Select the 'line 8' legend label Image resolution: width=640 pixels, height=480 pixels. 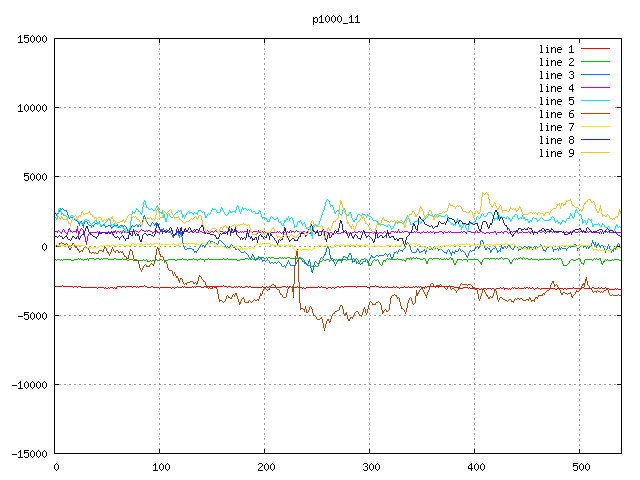(556, 140)
